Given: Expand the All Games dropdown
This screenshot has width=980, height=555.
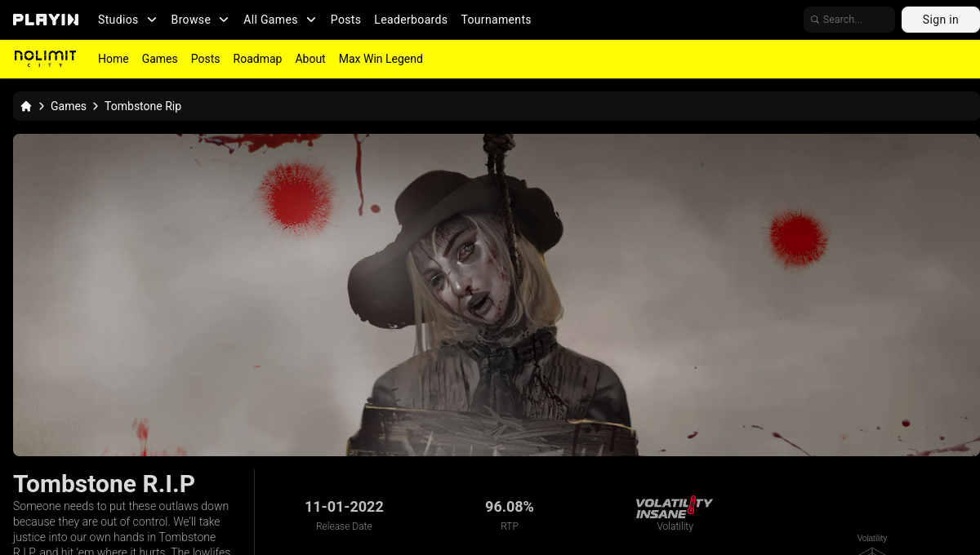Looking at the screenshot, I should [279, 20].
